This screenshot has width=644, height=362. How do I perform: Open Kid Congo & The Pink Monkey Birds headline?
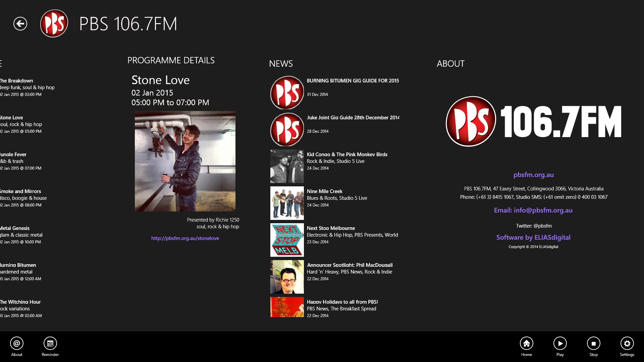[x=347, y=155]
